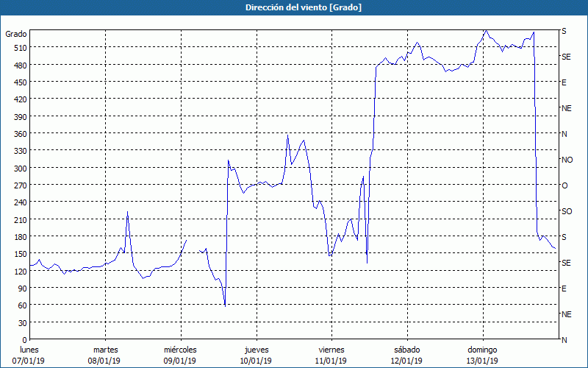Select the 360 value on the left axis
588x368 pixels.
21,134
